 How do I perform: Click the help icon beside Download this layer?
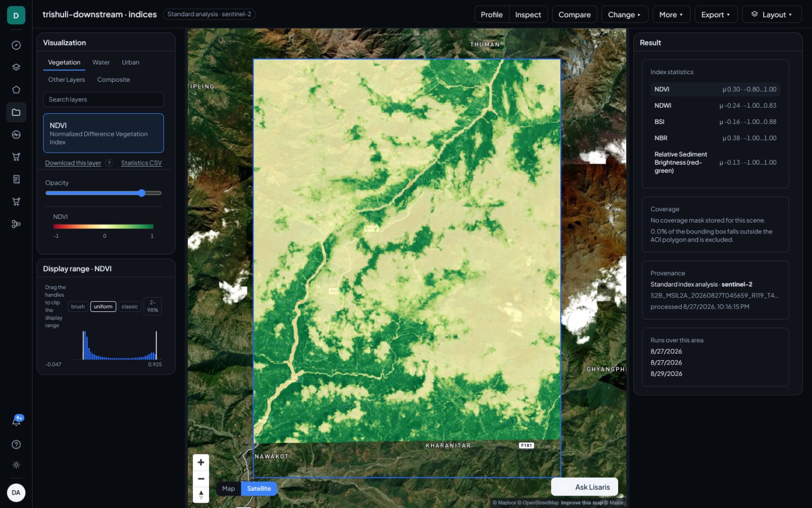[x=109, y=163]
